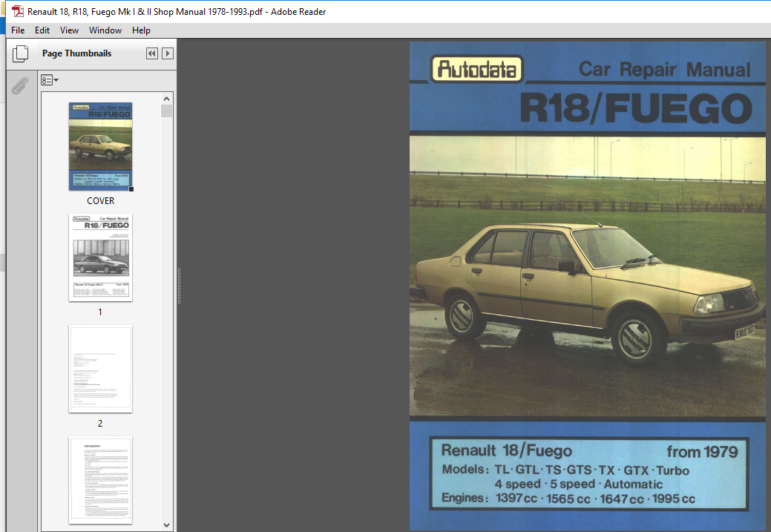
Task: Click the thumbnail scrollbar up arrow
Action: (167, 99)
